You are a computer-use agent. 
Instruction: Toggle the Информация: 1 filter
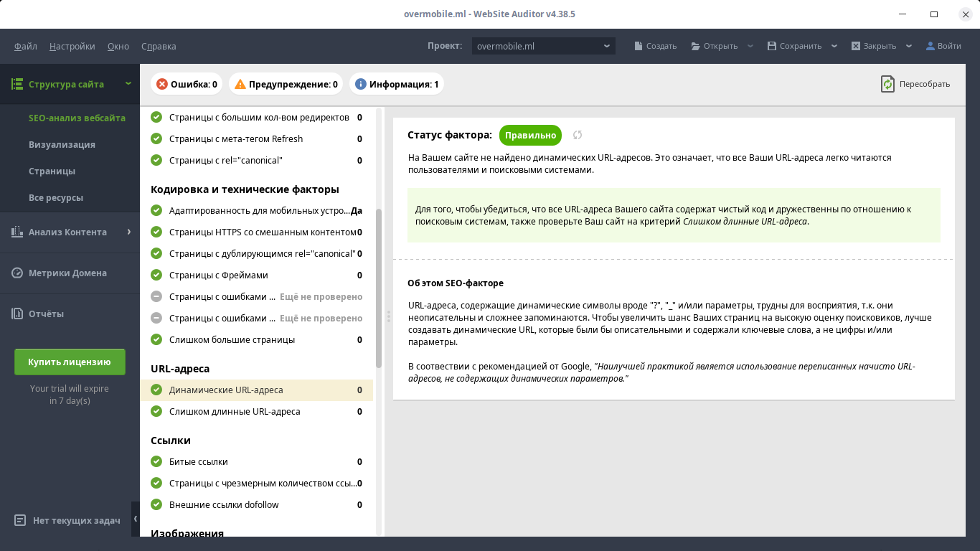[x=397, y=84]
